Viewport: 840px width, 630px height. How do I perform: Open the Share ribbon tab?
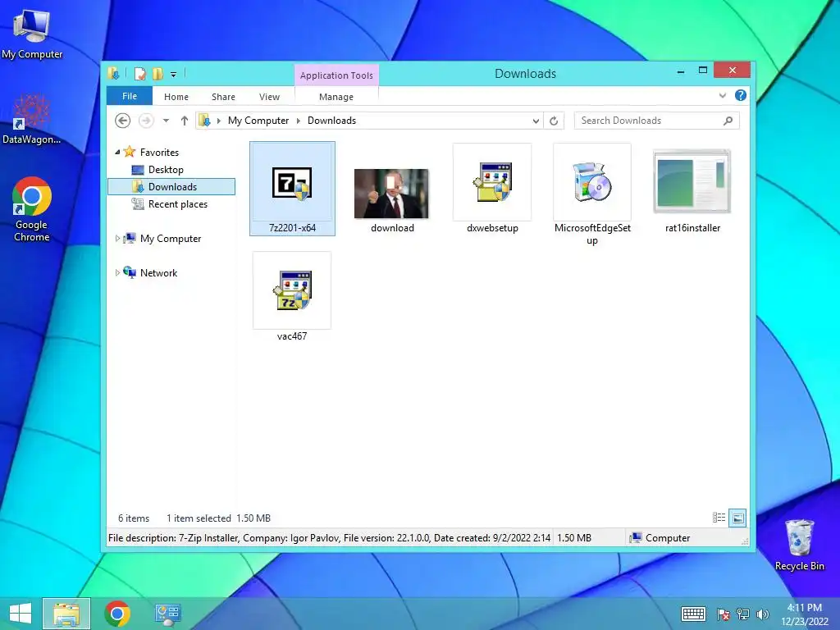coord(223,97)
